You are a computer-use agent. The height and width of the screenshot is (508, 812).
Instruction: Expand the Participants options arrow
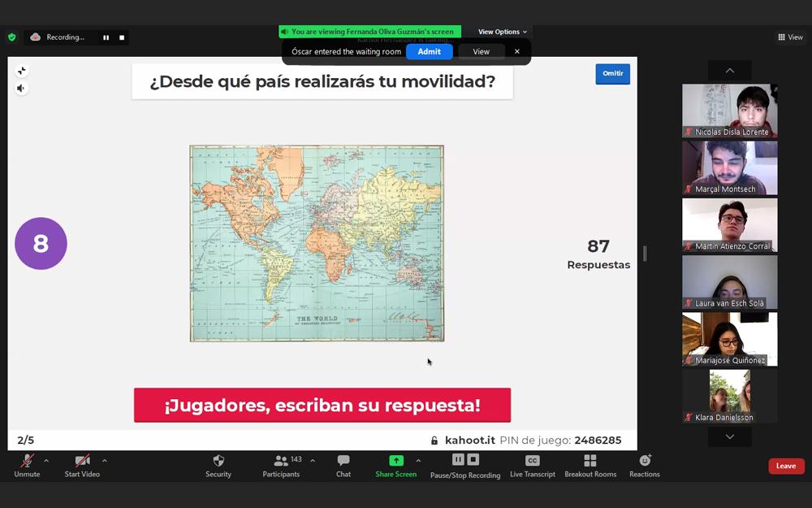[x=313, y=460]
